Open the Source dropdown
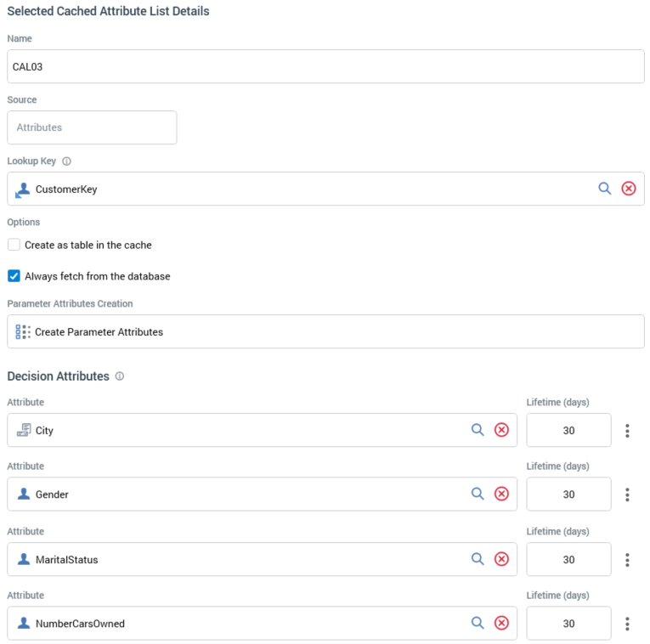The height and width of the screenshot is (644, 650). click(x=92, y=127)
